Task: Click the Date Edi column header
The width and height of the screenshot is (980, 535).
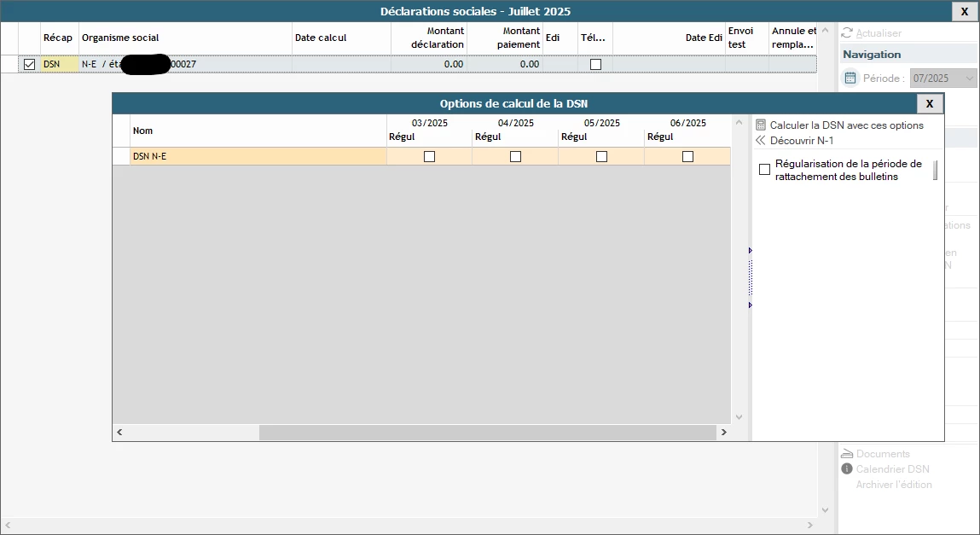Action: click(x=669, y=38)
